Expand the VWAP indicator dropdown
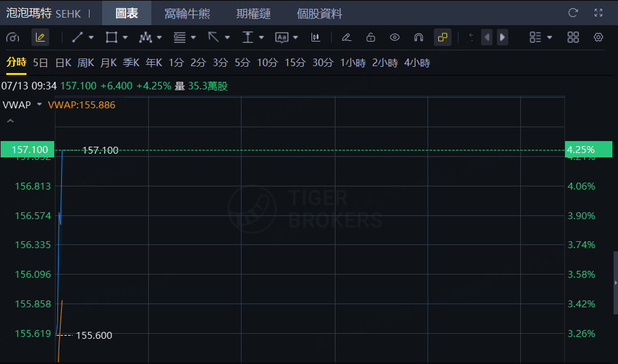Image resolution: width=618 pixels, height=364 pixels. point(39,105)
